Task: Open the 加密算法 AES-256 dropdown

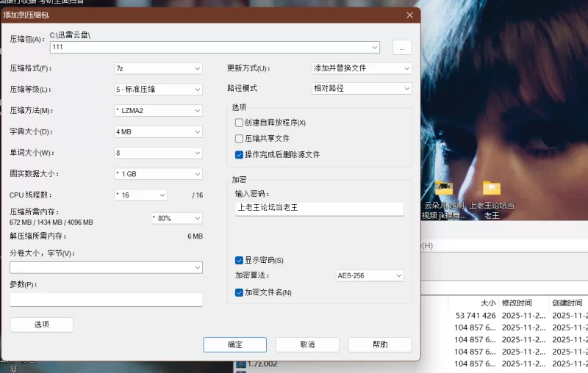Action: point(370,275)
